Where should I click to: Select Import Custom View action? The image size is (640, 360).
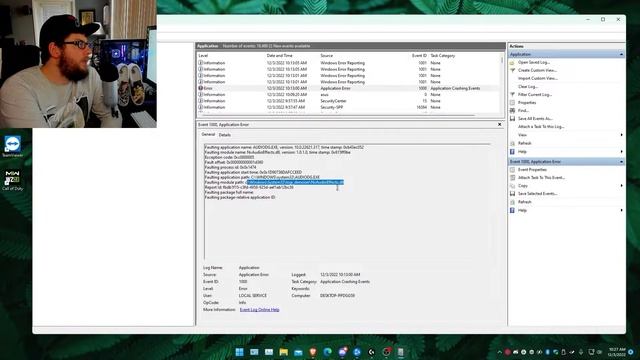[x=538, y=78]
